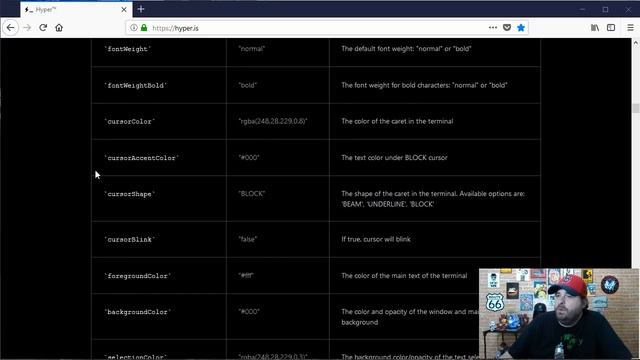
Task: Click the green padlock security icon
Action: (x=144, y=28)
